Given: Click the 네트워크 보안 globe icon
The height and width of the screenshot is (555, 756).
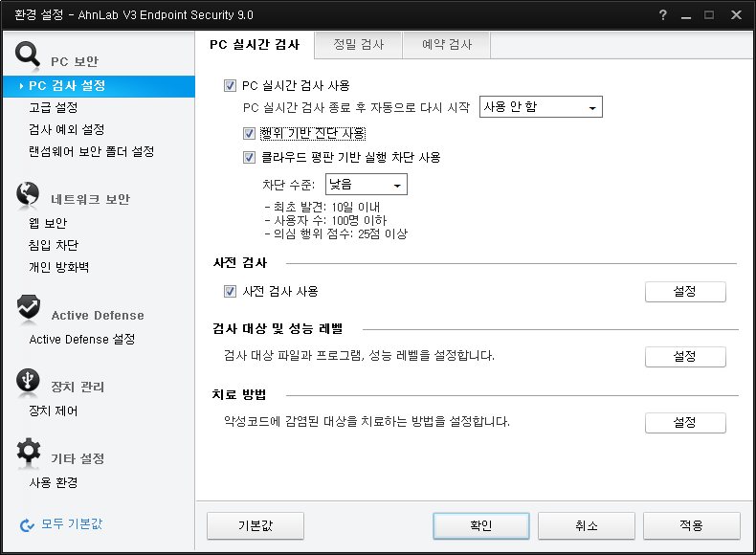Looking at the screenshot, I should tap(28, 194).
